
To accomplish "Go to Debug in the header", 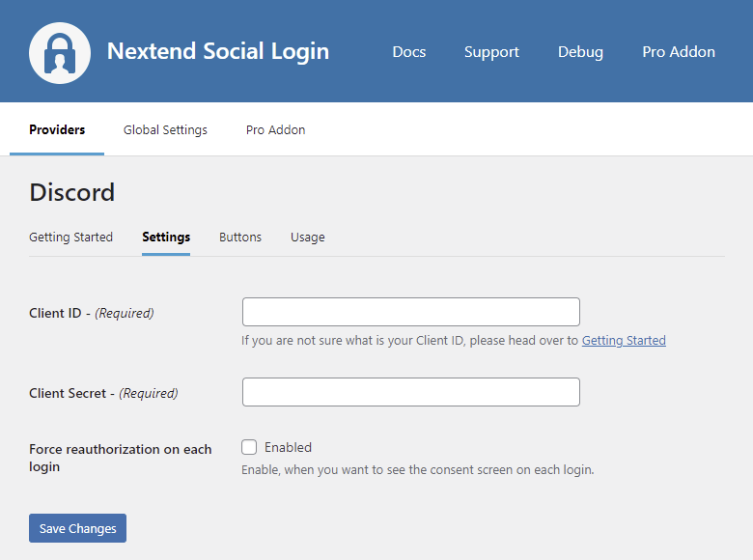I will (580, 52).
